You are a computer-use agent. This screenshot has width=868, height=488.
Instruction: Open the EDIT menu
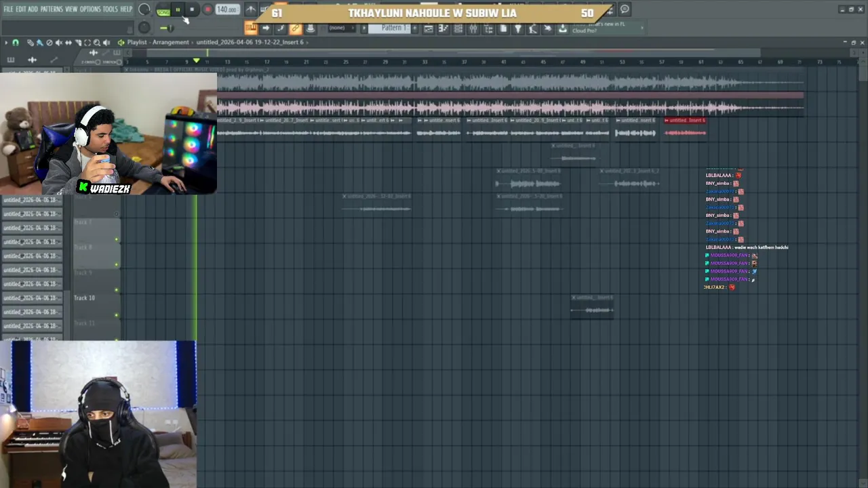[x=21, y=9]
